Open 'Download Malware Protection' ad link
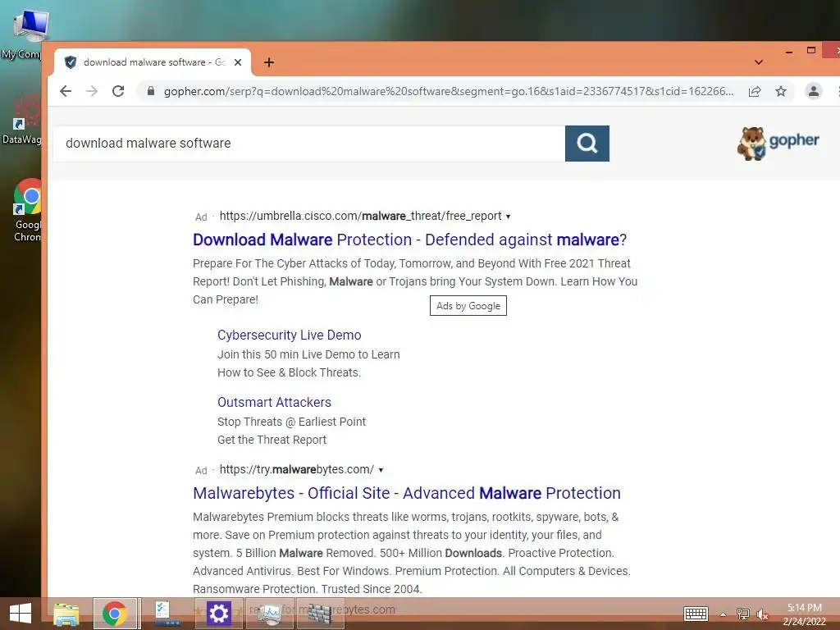 click(x=410, y=240)
